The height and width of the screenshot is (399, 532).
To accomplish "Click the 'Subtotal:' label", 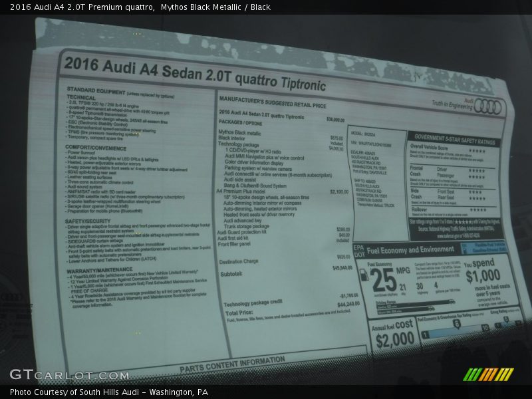I will click(x=231, y=274).
